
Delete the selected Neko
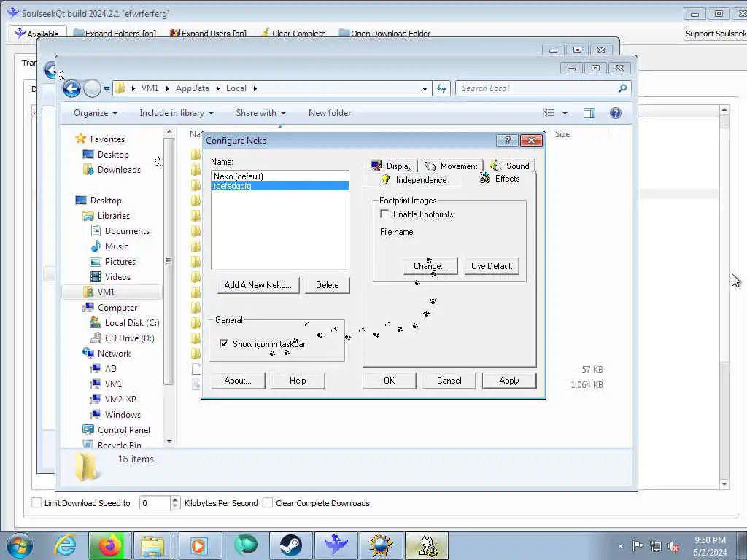(x=328, y=285)
